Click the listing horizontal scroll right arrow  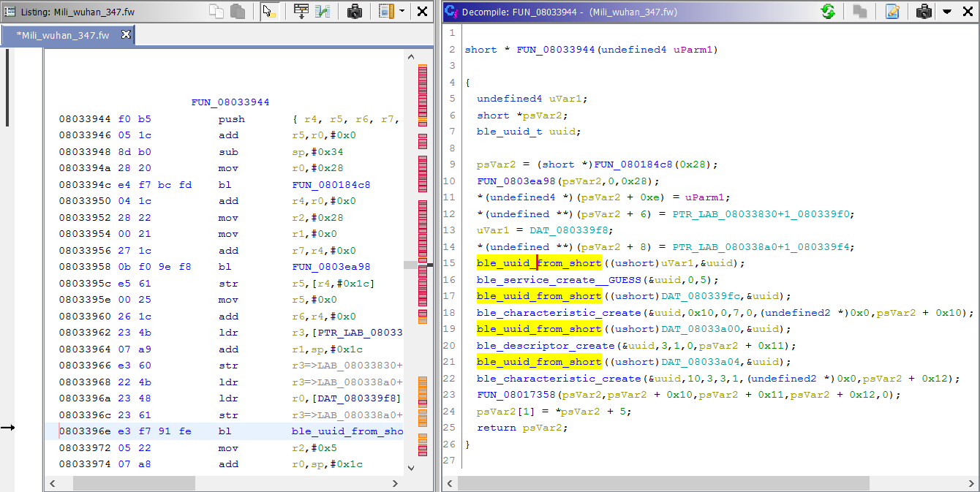pos(396,483)
